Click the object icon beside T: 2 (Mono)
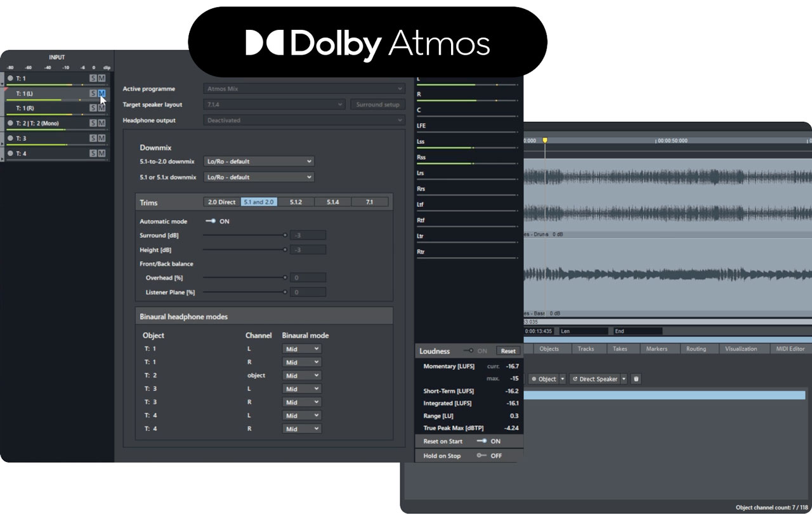The image size is (812, 514). tap(10, 123)
